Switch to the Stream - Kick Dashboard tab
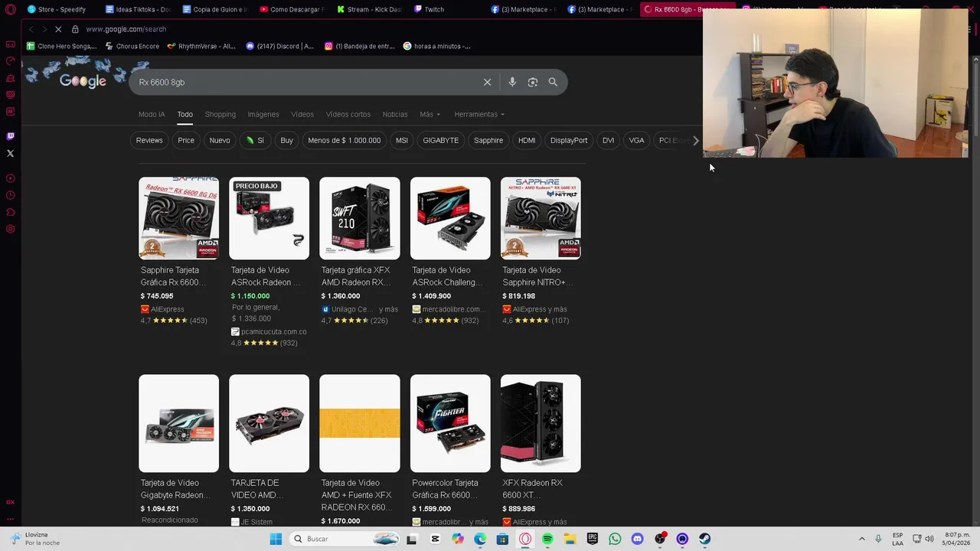The height and width of the screenshot is (551, 980). tap(369, 9)
